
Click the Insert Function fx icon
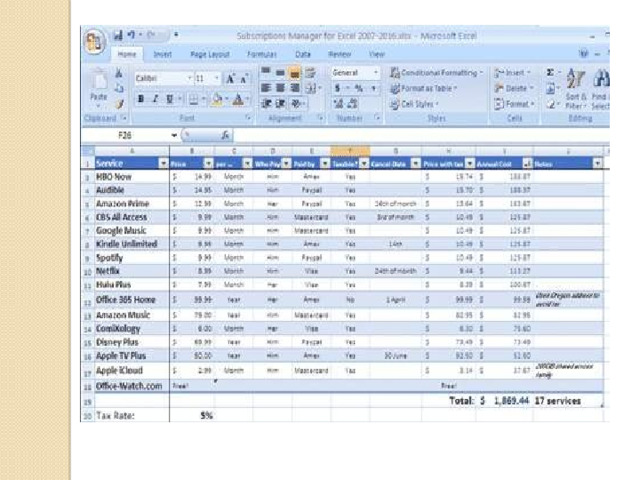(x=225, y=135)
